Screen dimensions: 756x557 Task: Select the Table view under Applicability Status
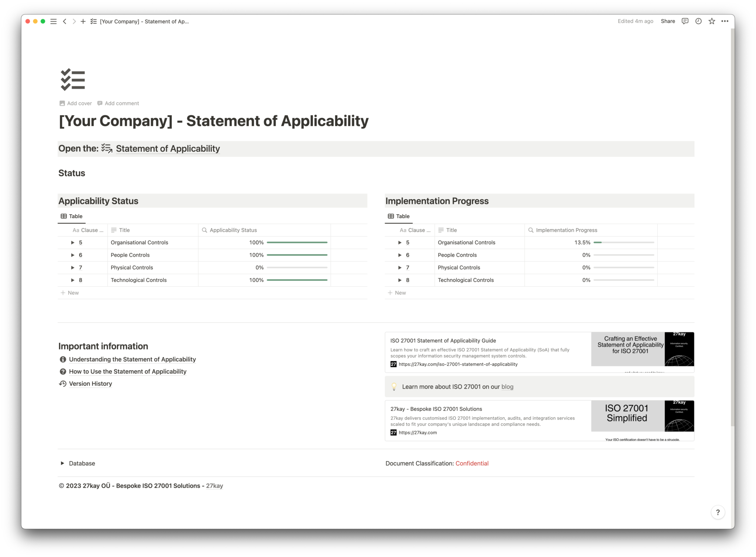[x=71, y=216]
